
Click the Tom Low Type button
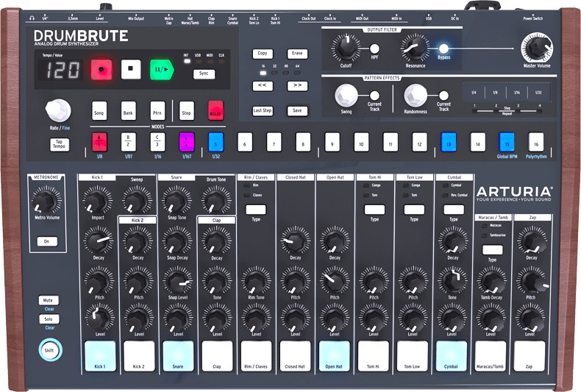(414, 210)
